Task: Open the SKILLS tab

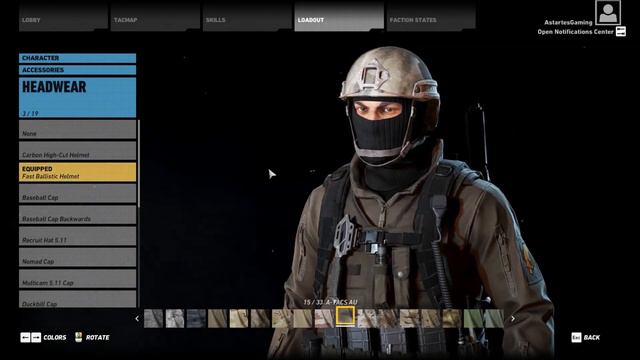Action: [247, 16]
